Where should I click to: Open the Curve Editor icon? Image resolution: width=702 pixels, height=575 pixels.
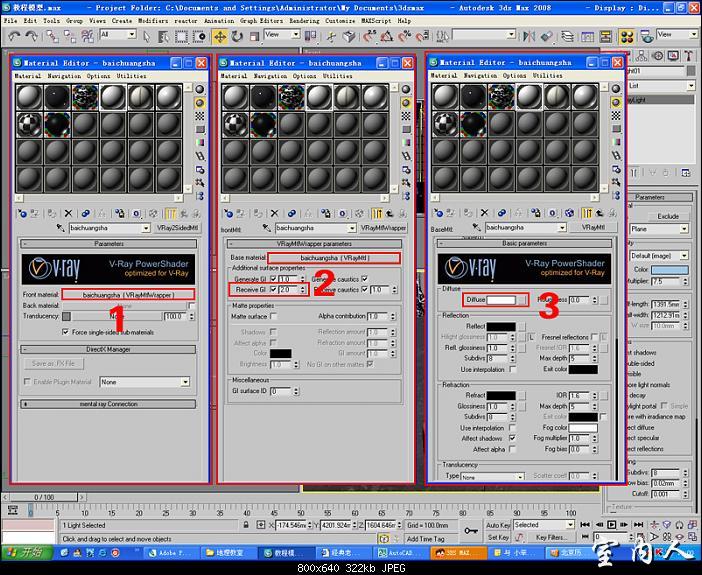tap(588, 36)
